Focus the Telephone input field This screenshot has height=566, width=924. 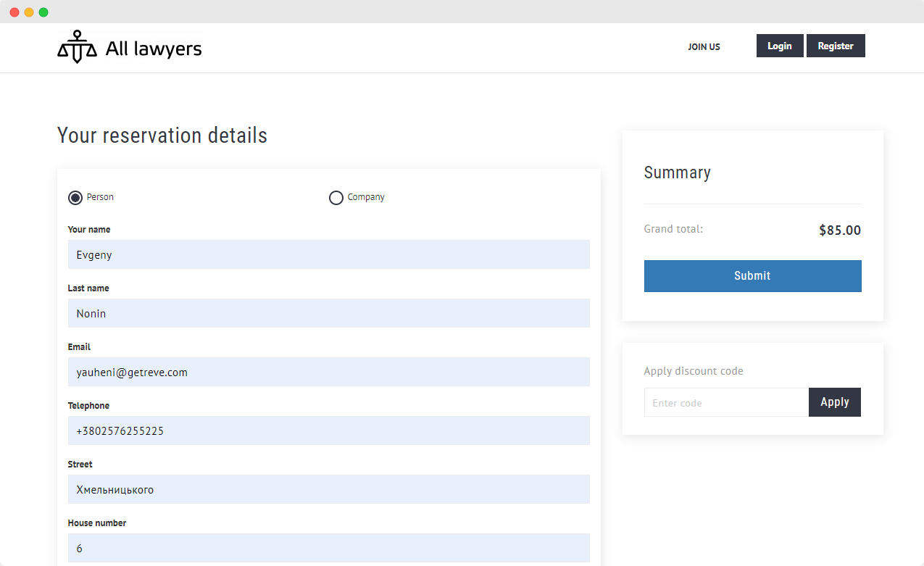pyautogui.click(x=329, y=430)
